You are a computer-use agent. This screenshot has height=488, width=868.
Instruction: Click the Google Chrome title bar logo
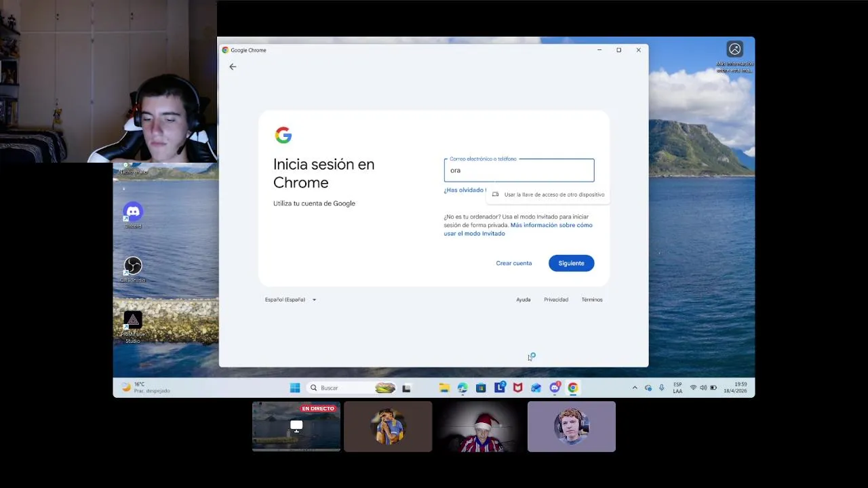click(225, 50)
